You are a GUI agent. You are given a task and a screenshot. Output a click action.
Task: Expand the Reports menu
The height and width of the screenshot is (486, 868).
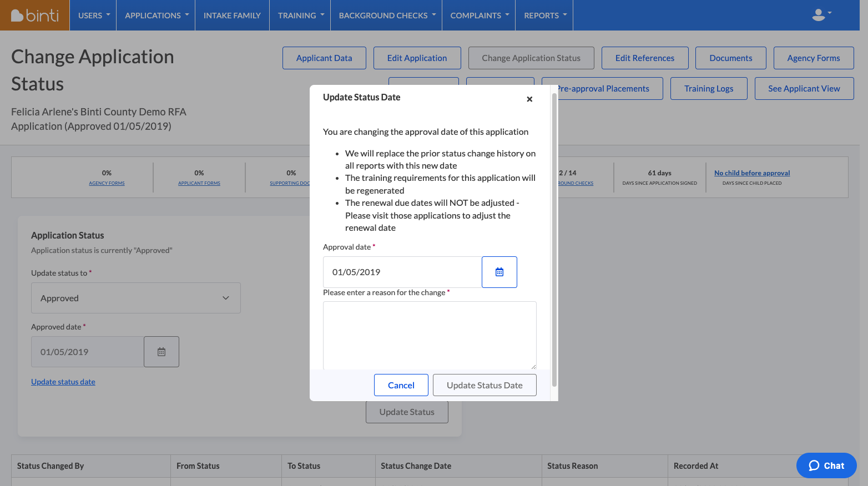544,16
